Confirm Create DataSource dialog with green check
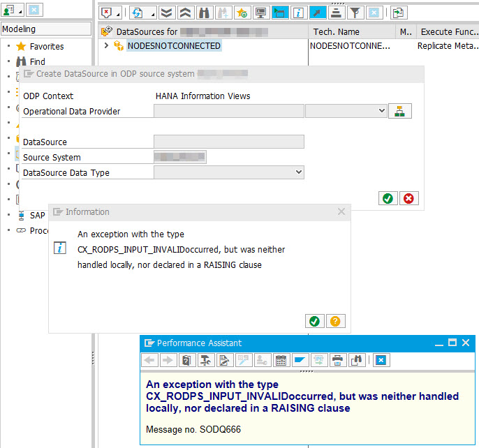This screenshot has width=479, height=448. 388,198
